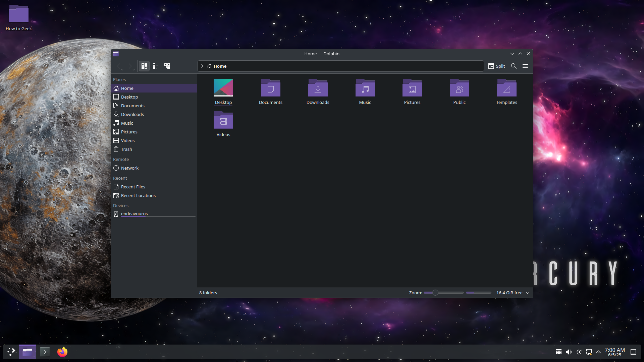Launch the terminal from the taskbar
Viewport: 644px width, 362px height.
click(x=45, y=352)
